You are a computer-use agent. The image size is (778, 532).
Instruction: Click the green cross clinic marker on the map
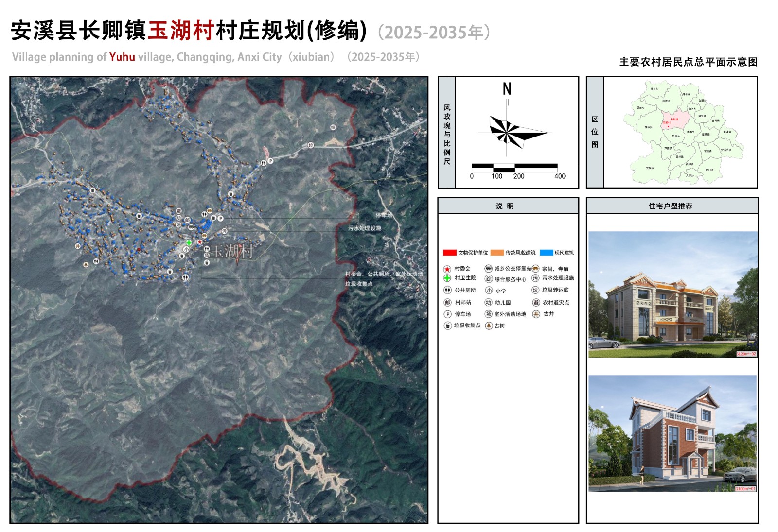pyautogui.click(x=189, y=242)
